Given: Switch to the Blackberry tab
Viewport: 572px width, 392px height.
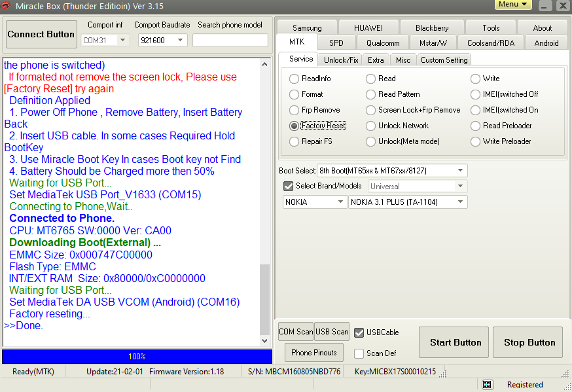Looking at the screenshot, I should [432, 28].
